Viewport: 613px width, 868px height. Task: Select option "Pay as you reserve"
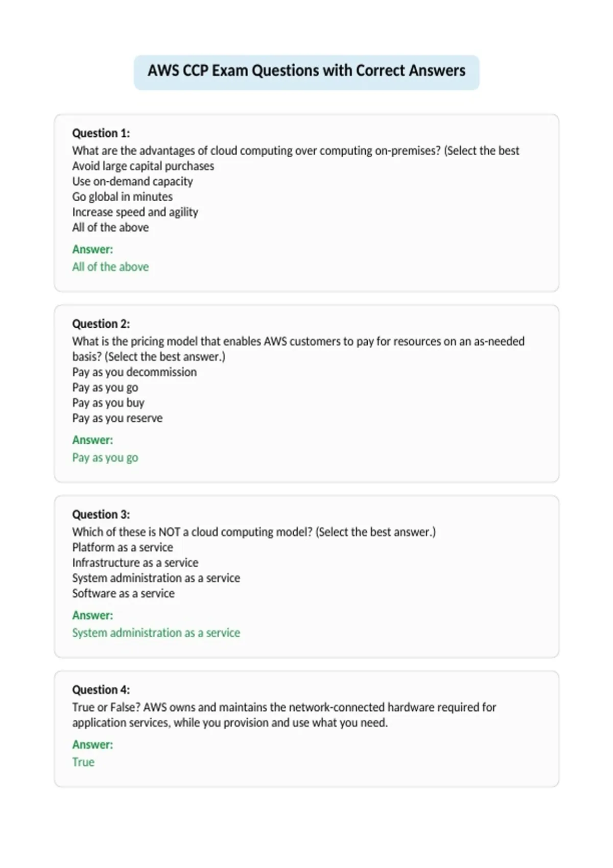[x=117, y=418]
